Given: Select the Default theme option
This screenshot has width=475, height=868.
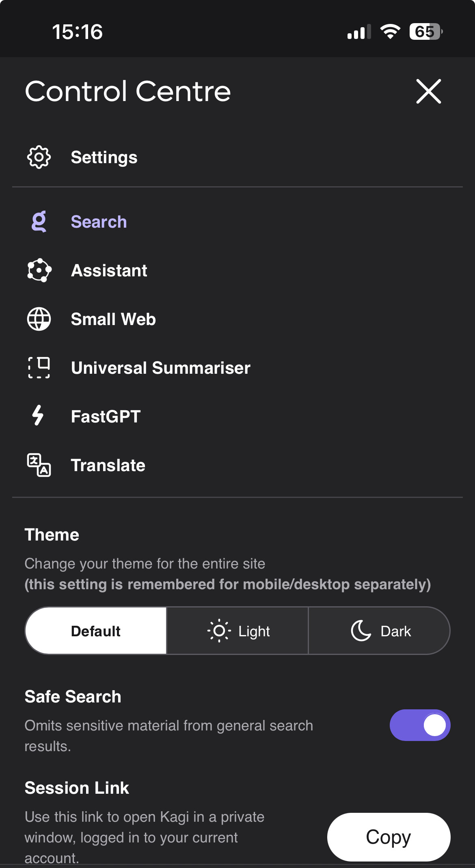Looking at the screenshot, I should point(96,631).
